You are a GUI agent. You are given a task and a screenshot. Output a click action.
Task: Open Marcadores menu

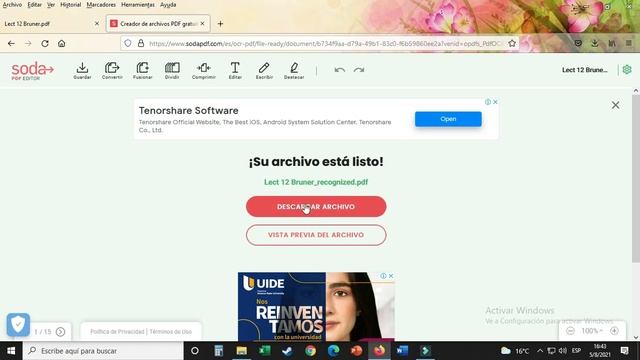101,5
